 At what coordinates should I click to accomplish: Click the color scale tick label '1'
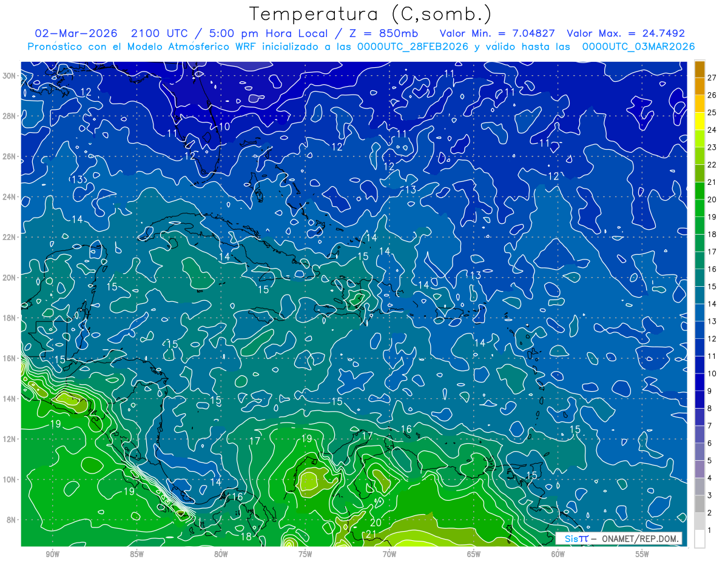coord(710,530)
